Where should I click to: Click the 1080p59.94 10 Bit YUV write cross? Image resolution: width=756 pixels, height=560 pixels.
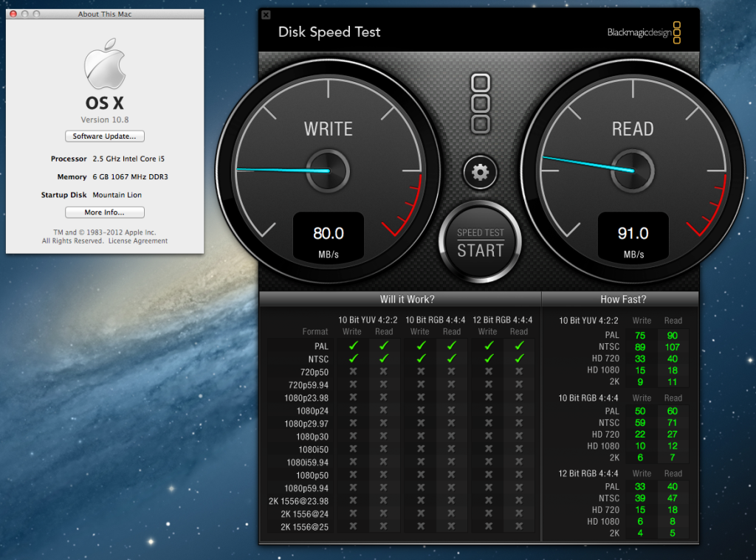[x=354, y=488]
